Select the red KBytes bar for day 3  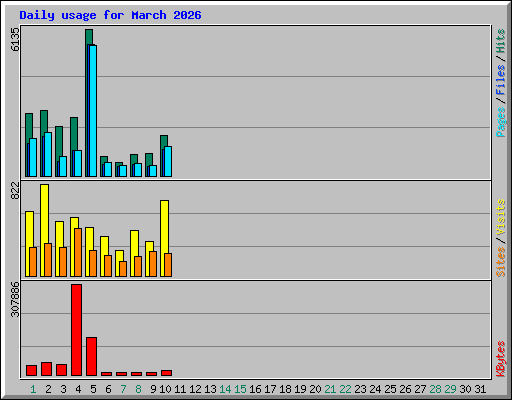pos(61,370)
